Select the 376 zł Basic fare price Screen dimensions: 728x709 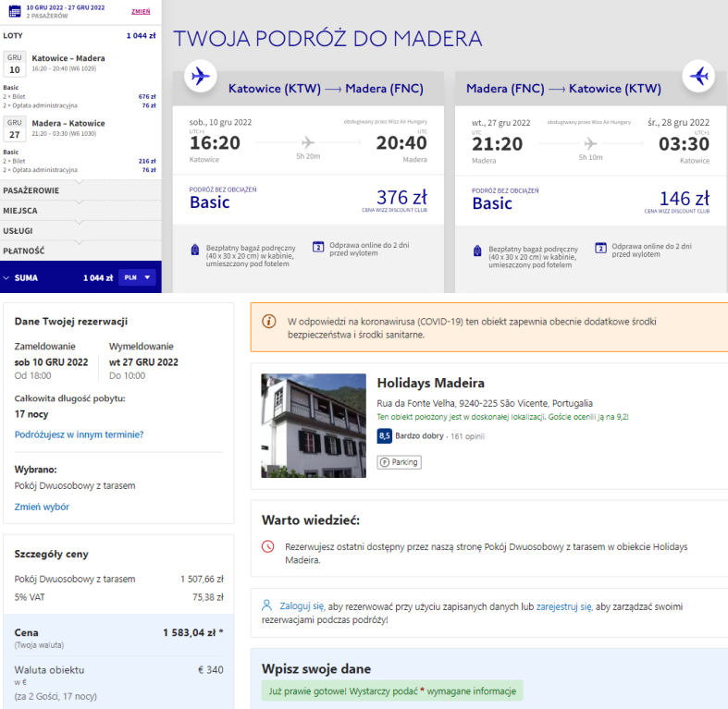pyautogui.click(x=401, y=198)
